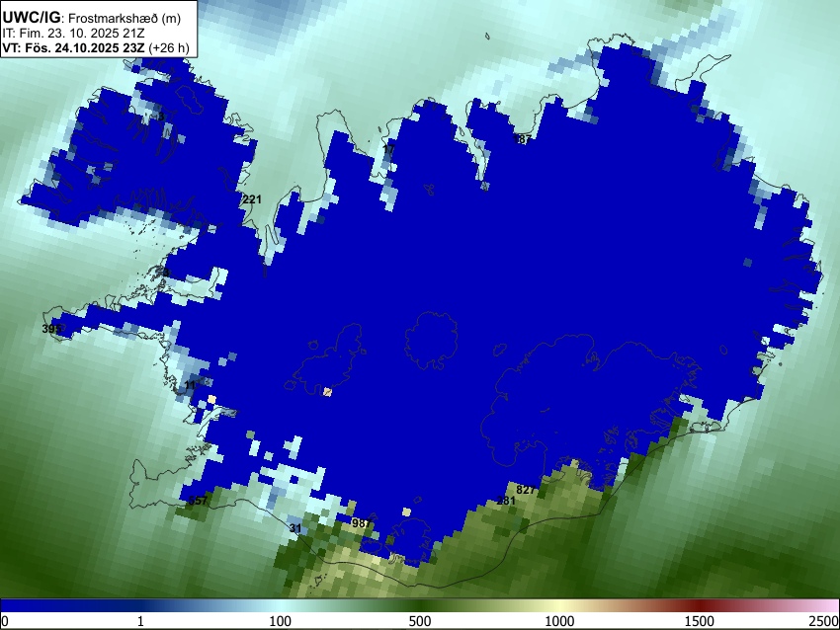
Task: Click the legend tick label "1000"
Action: pyautogui.click(x=559, y=621)
